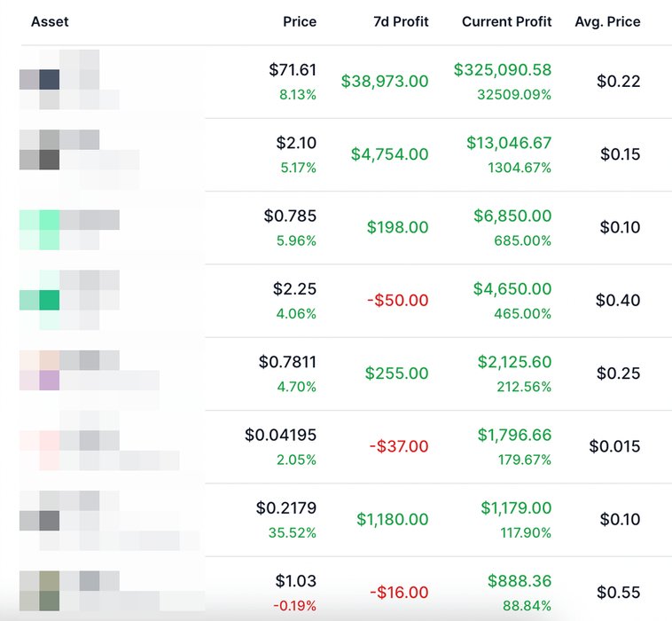Image resolution: width=672 pixels, height=621 pixels.
Task: Select the -$16.00 7d profit cell
Action: [397, 593]
